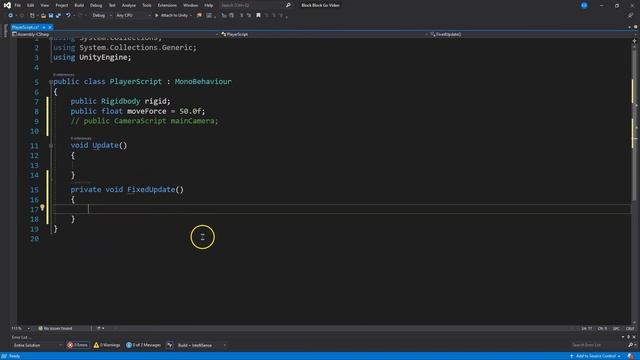Image resolution: width=640 pixels, height=360 pixels.
Task: Click the Undo toolbar icon
Action: 68,16
